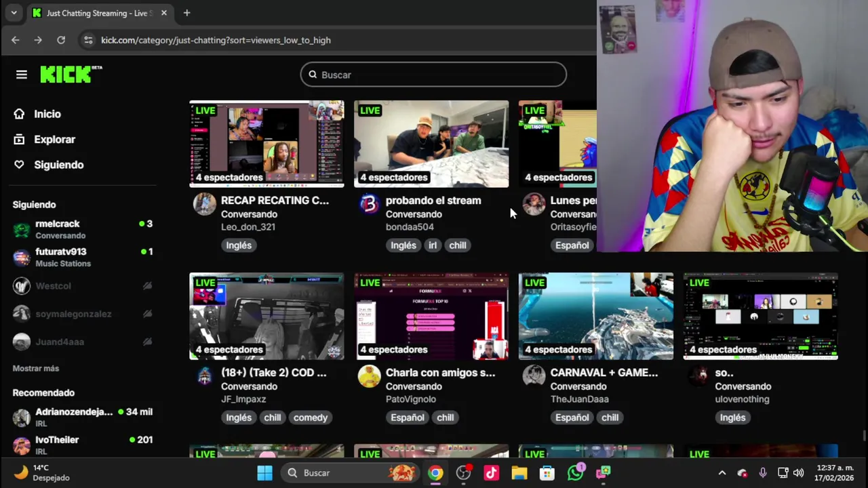Image resolution: width=868 pixels, height=488 pixels.
Task: Show hidden system tray icons chevron
Action: click(x=722, y=473)
